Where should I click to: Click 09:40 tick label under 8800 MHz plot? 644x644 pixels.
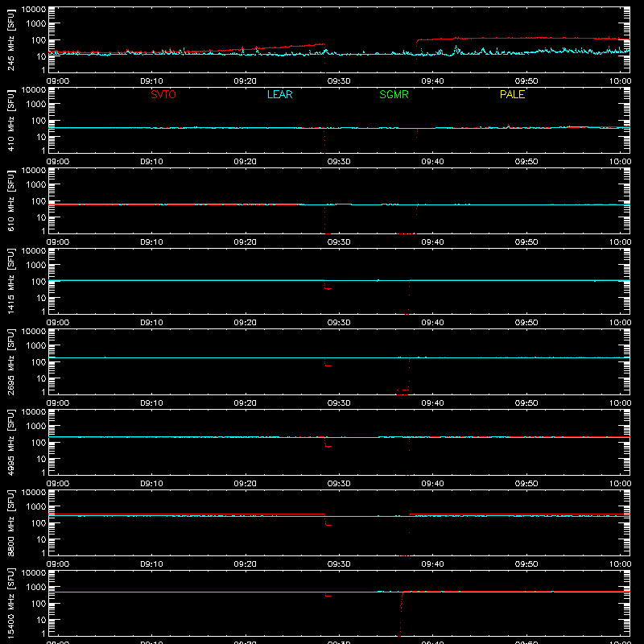(x=432, y=564)
